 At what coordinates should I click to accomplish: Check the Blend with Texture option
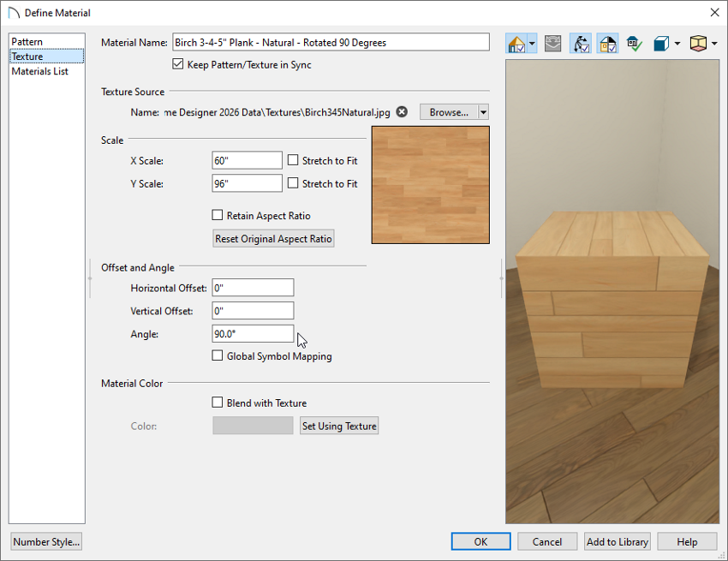coord(217,402)
